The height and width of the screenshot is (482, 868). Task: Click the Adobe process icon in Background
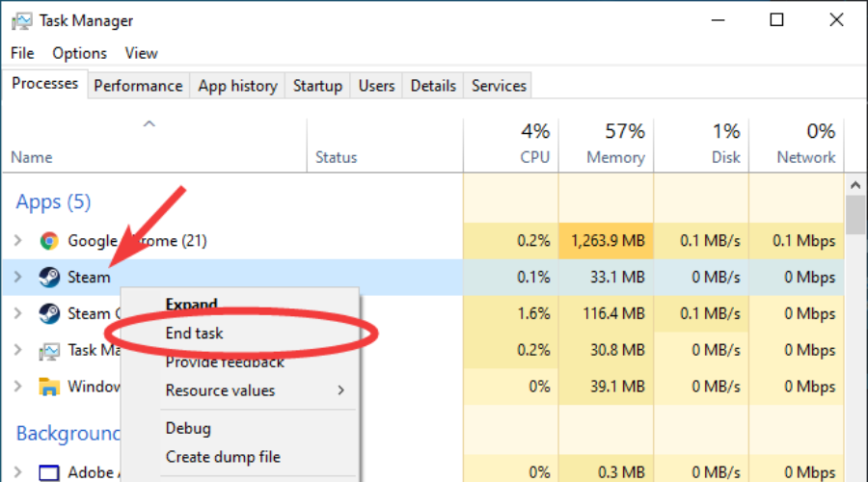(49, 472)
